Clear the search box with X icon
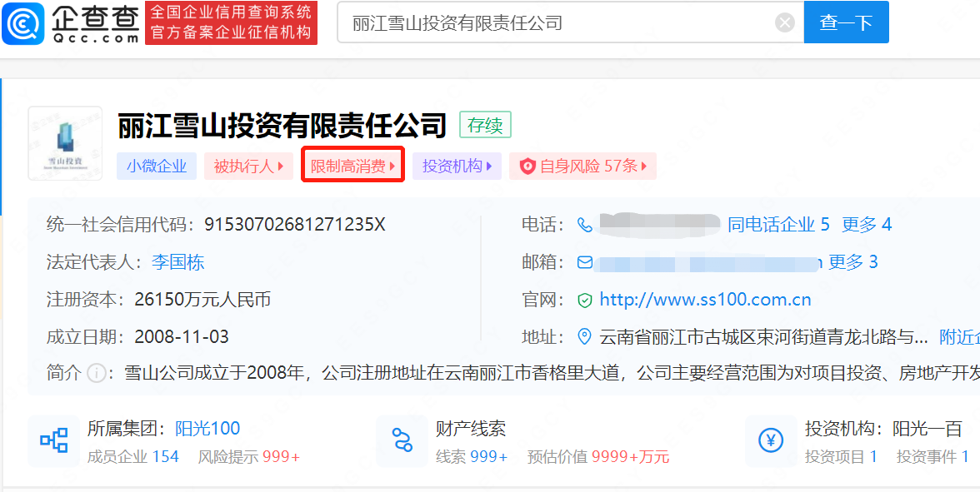This screenshot has width=980, height=492. 784,23
